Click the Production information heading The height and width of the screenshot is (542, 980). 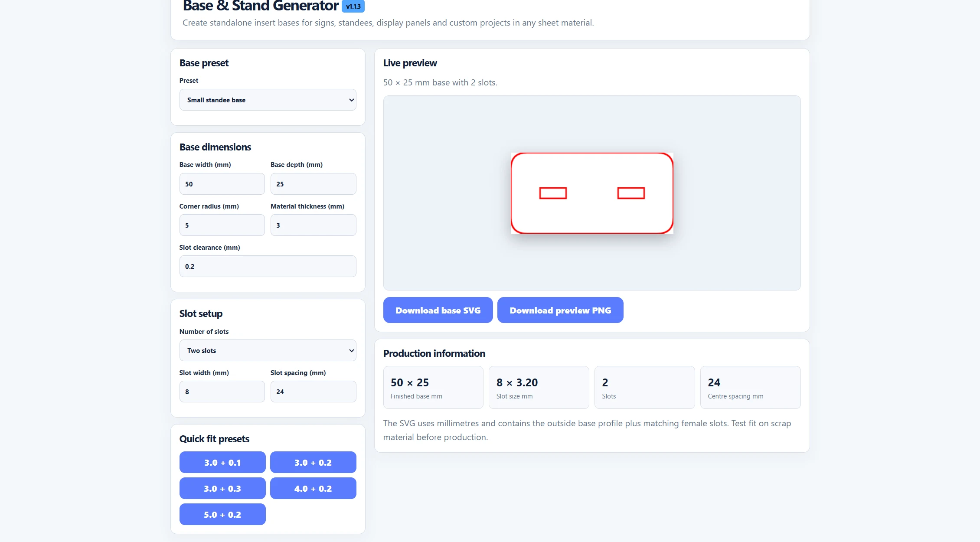tap(434, 353)
